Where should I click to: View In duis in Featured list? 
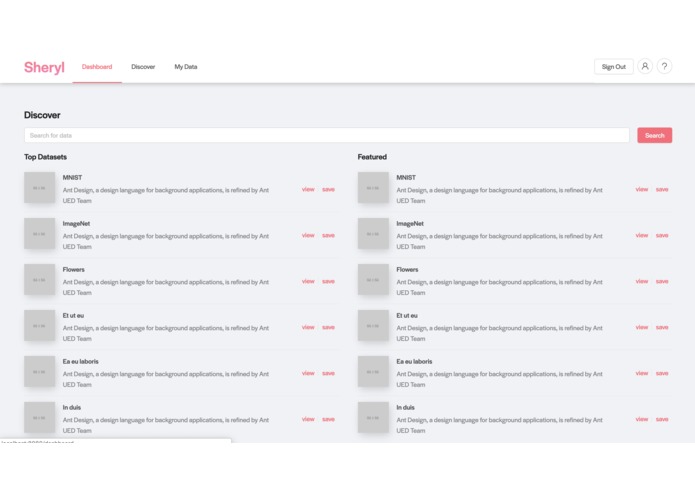click(x=642, y=420)
